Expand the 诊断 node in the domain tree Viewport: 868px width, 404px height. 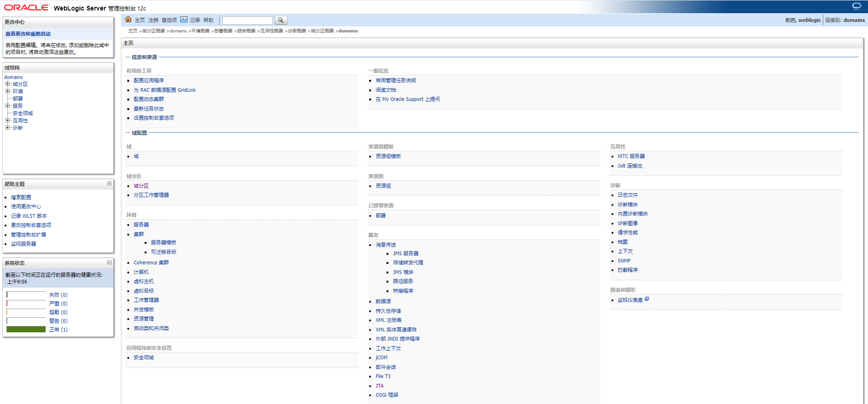7,128
